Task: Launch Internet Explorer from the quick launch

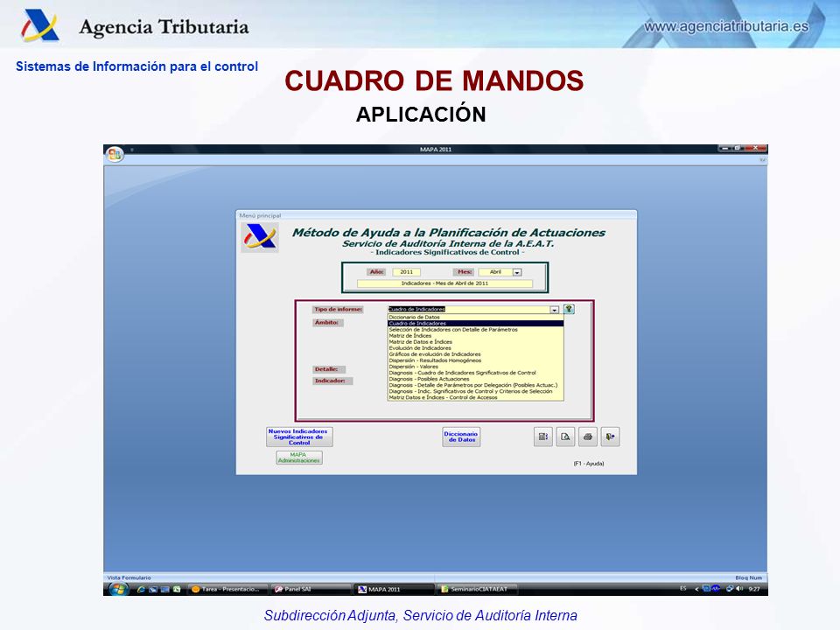Action: tap(141, 589)
